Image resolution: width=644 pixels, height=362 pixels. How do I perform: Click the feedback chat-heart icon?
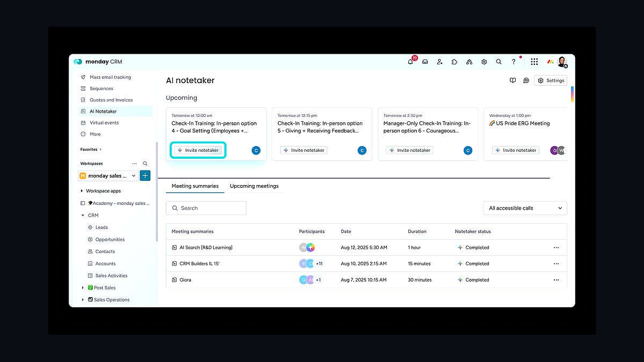tap(526, 80)
